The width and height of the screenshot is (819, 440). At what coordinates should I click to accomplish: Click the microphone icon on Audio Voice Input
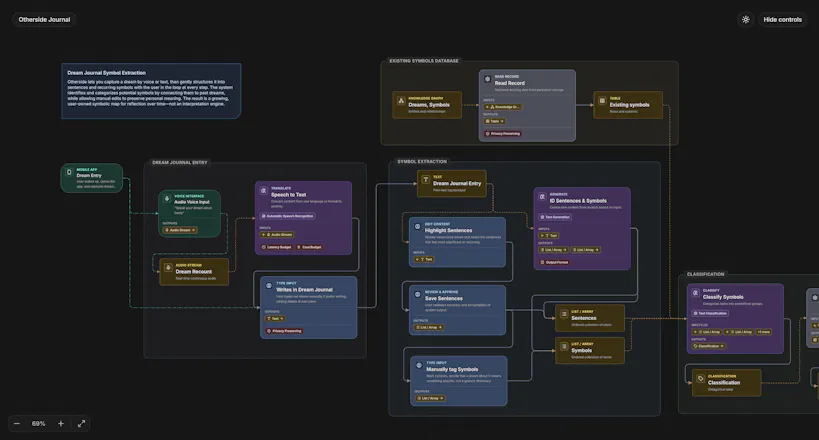pyautogui.click(x=167, y=199)
